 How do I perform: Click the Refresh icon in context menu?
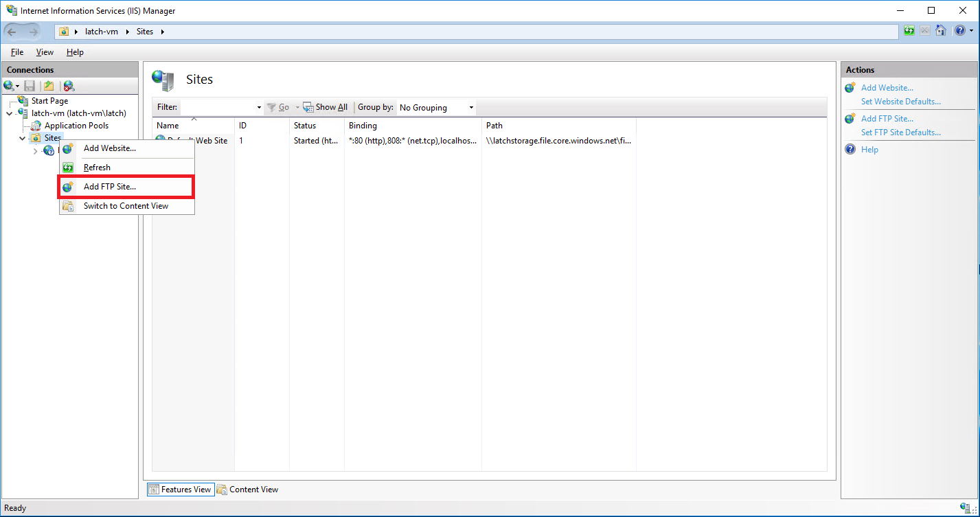point(68,168)
